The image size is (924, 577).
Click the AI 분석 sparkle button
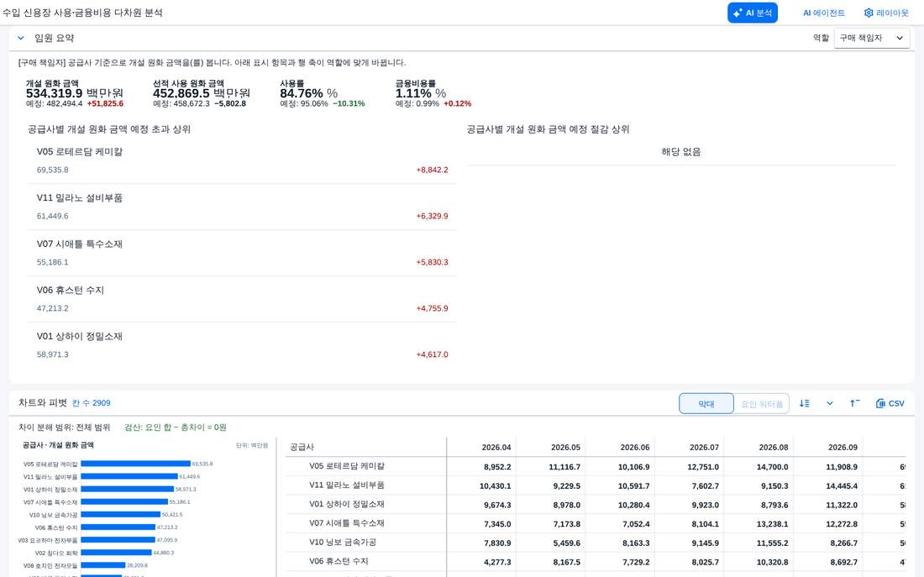point(752,13)
